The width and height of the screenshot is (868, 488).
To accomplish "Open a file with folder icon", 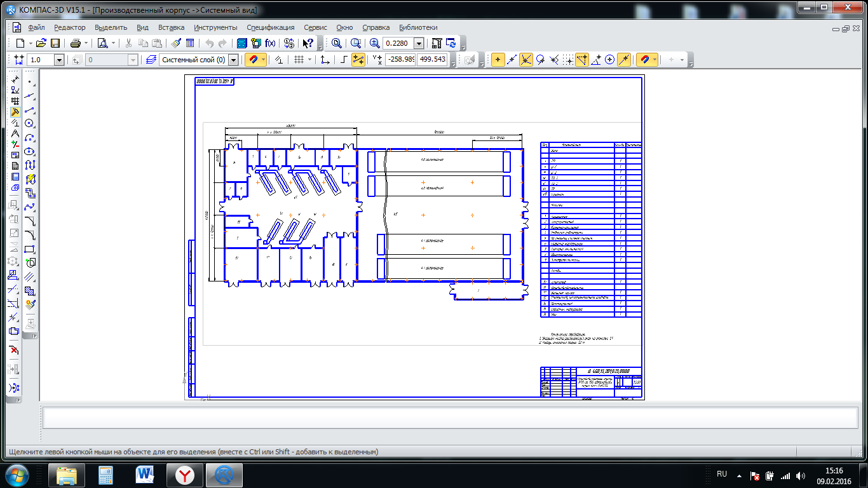I will (x=41, y=43).
